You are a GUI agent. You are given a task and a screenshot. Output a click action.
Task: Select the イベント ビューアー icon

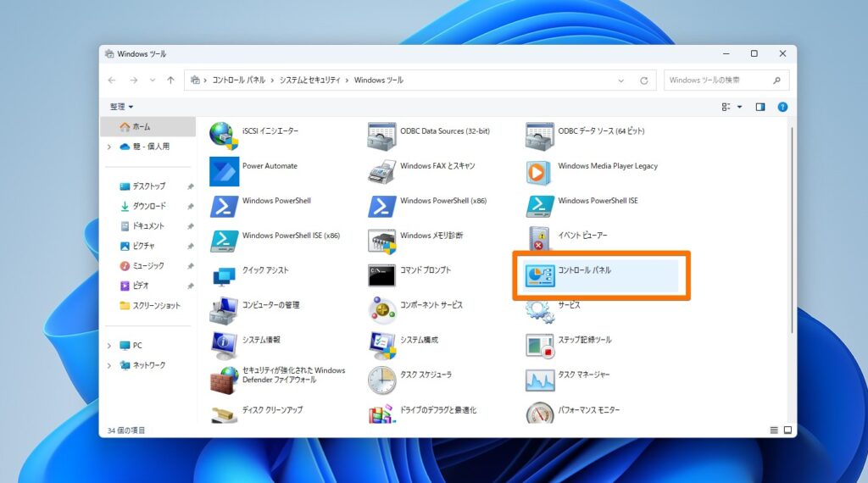(x=538, y=239)
